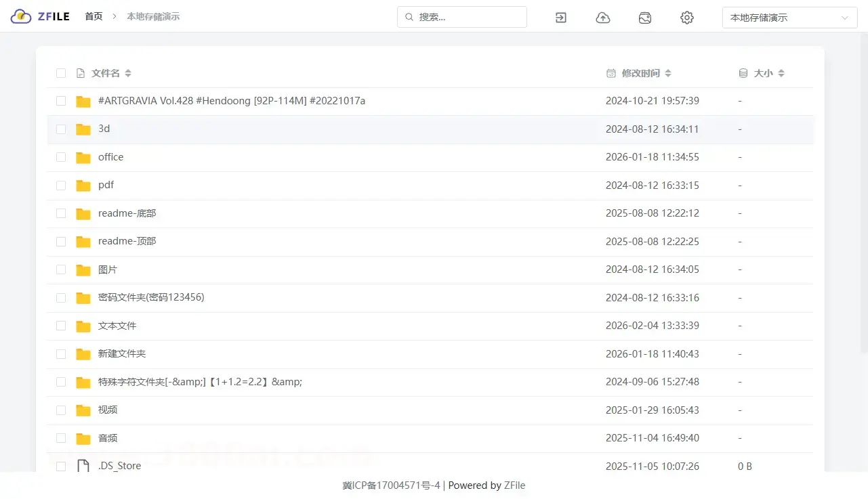Click the folder icon for pdf

click(x=83, y=186)
